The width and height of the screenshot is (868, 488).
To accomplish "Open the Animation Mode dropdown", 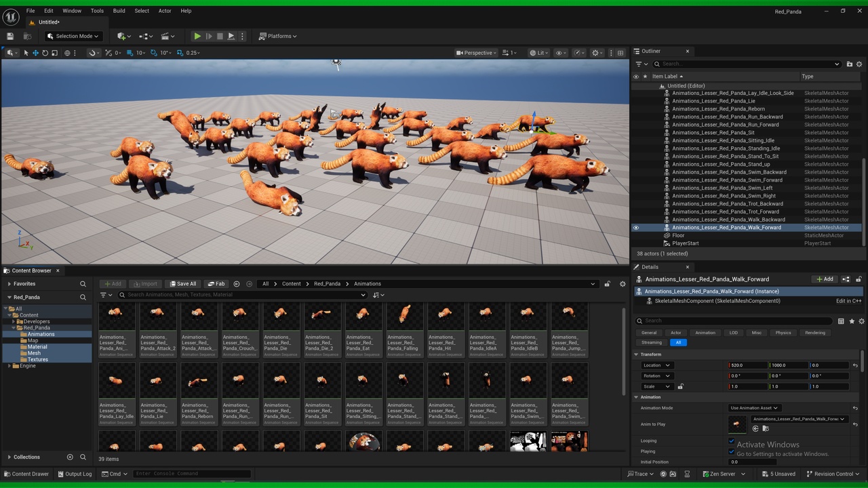I will coord(754,408).
